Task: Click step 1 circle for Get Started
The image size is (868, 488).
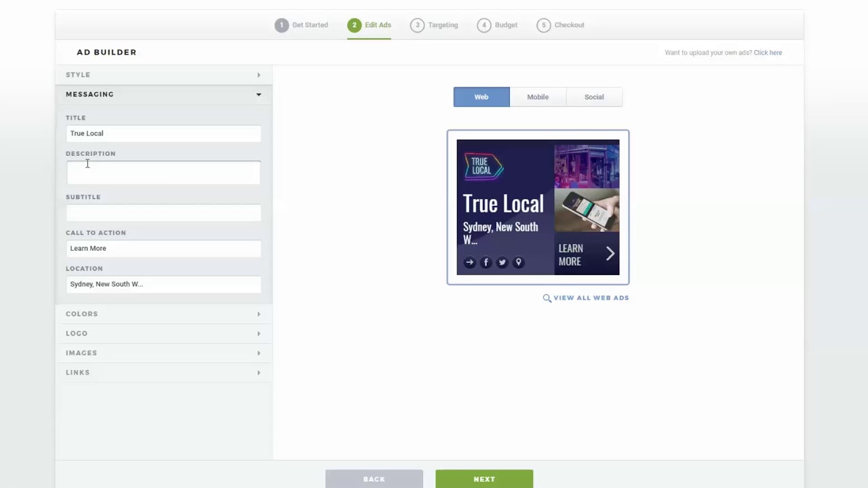Action: coord(281,25)
